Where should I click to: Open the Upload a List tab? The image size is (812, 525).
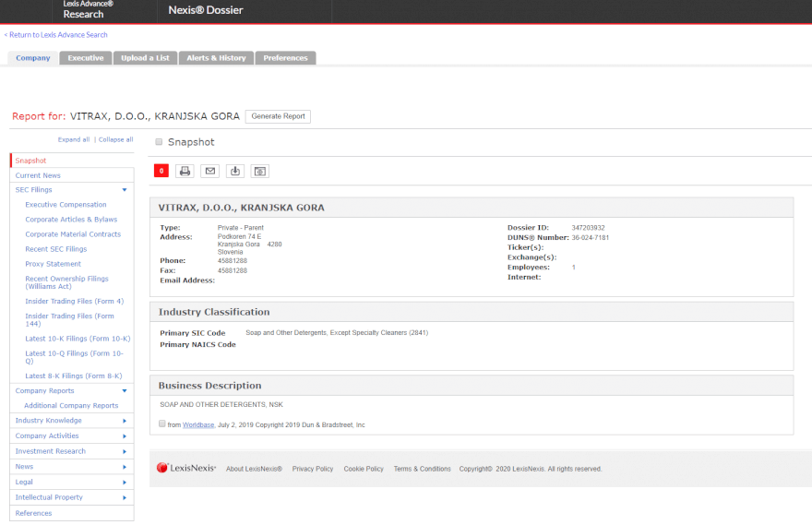coord(145,58)
